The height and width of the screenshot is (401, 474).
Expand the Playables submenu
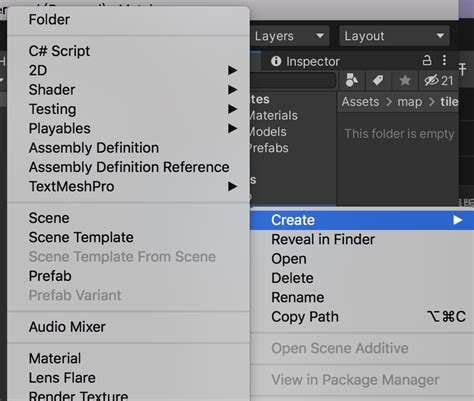128,128
